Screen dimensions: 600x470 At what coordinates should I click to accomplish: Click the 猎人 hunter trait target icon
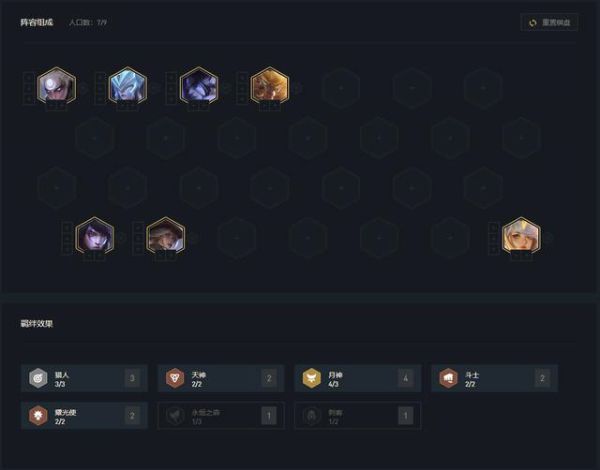pyautogui.click(x=38, y=378)
